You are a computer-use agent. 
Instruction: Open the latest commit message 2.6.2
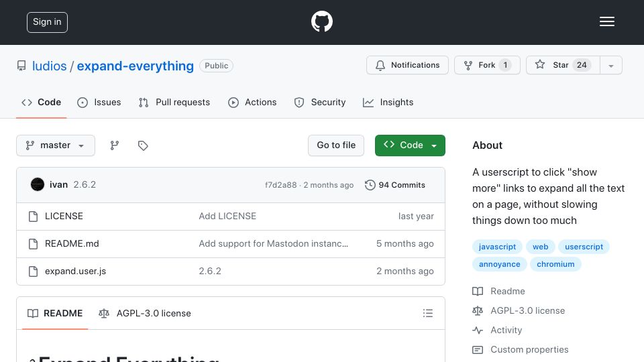tap(85, 185)
